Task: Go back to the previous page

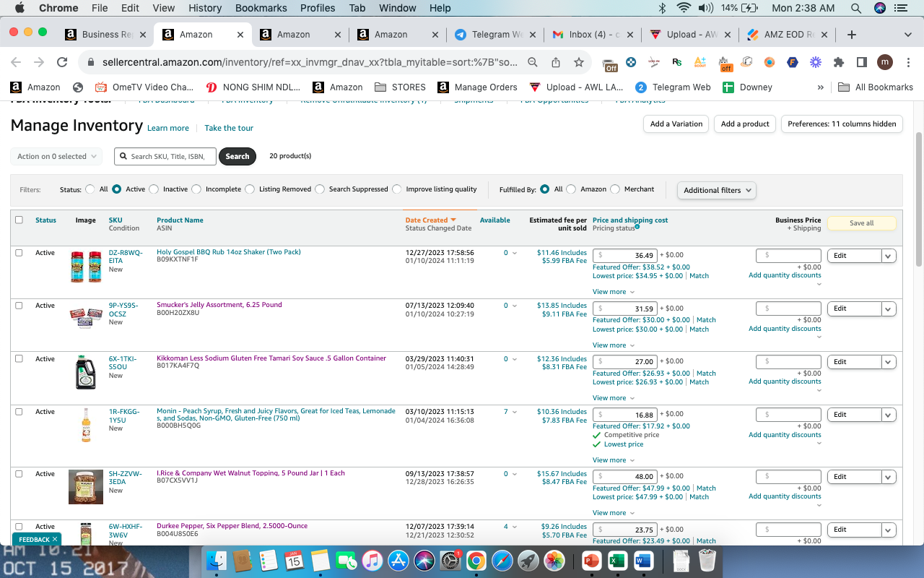Action: (x=16, y=62)
